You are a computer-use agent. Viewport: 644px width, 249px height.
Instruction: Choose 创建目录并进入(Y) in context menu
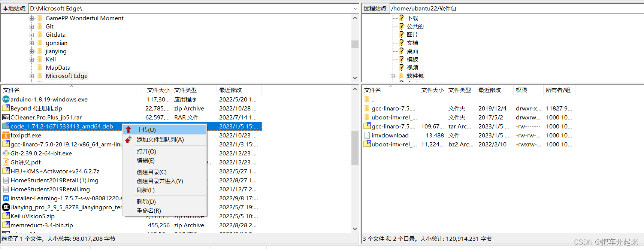[165, 181]
